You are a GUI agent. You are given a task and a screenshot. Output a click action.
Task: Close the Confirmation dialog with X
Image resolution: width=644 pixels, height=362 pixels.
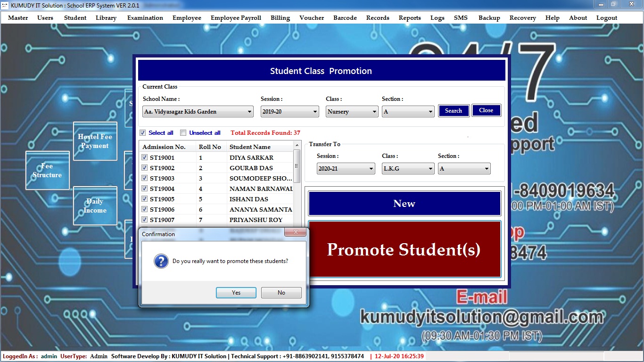296,232
